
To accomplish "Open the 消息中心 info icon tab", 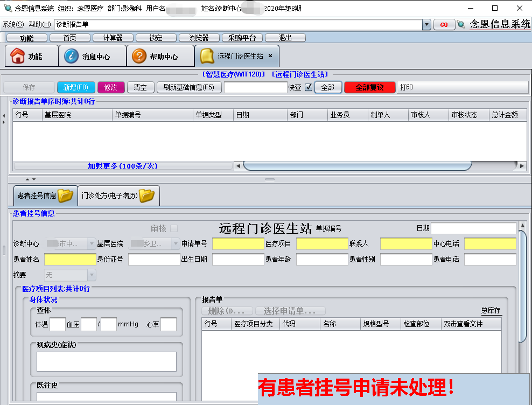I will tap(71, 56).
